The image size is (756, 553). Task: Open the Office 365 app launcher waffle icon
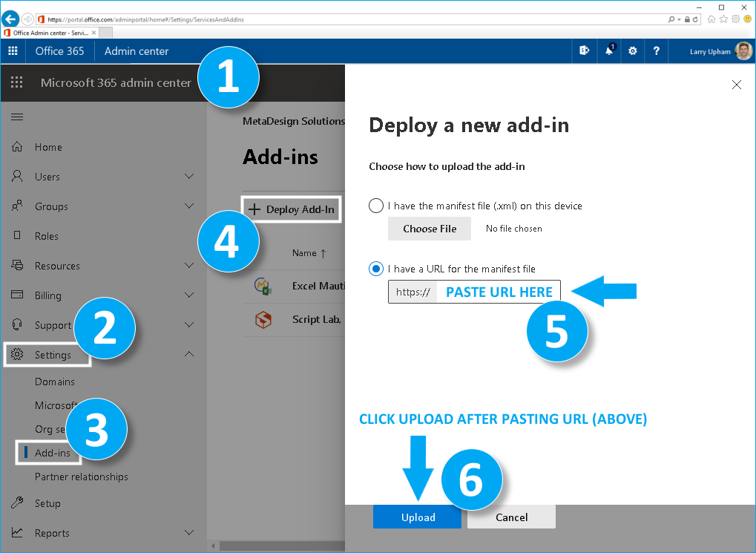[x=13, y=50]
